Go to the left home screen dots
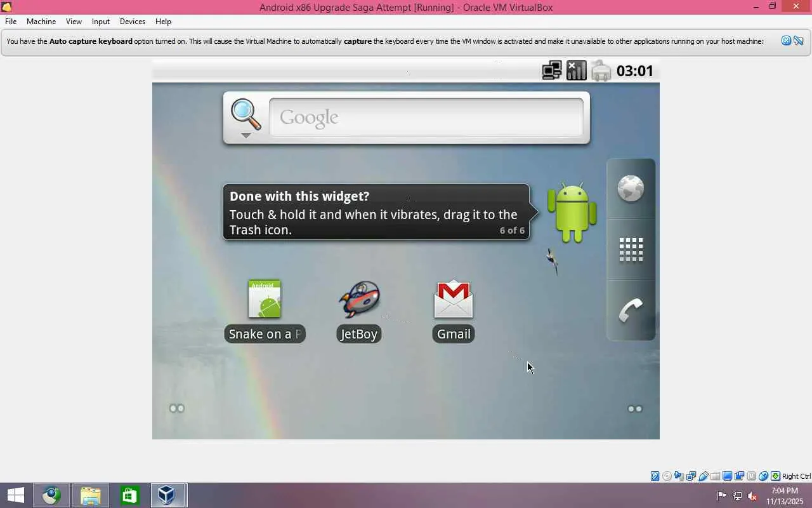Viewport: 812px width, 508px height. click(176, 408)
